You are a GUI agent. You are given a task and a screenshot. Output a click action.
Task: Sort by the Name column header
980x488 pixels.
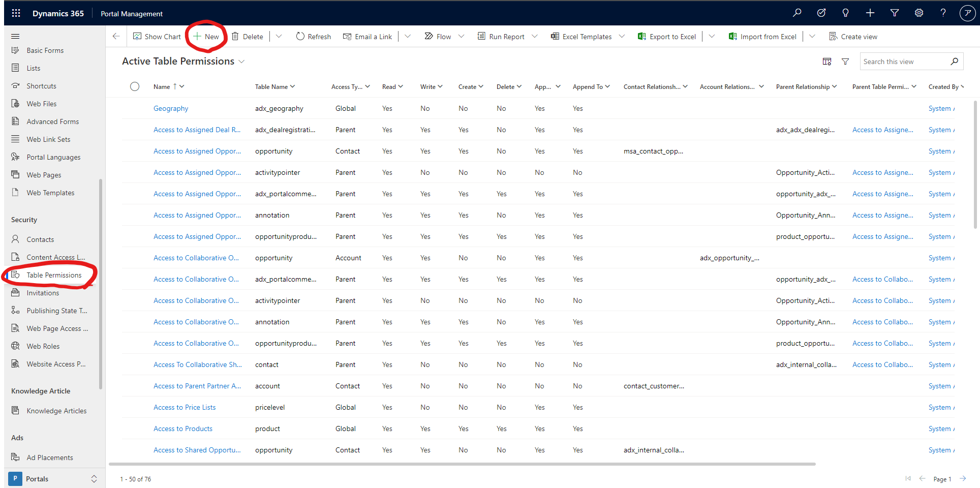coord(169,87)
